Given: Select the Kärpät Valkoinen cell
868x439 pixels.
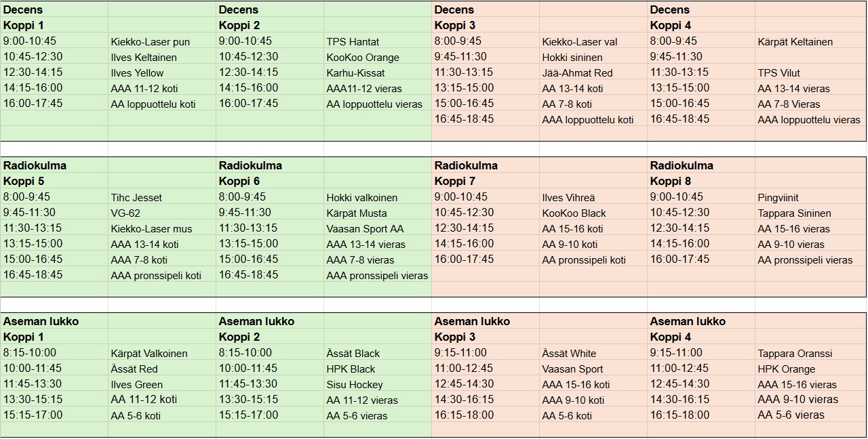Looking at the screenshot, I should 149,354.
